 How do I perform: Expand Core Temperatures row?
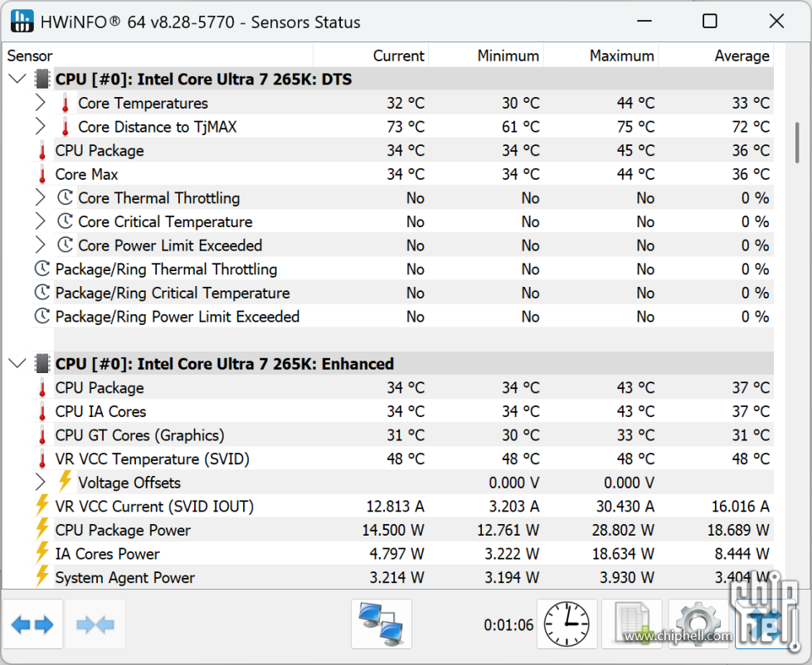40,103
